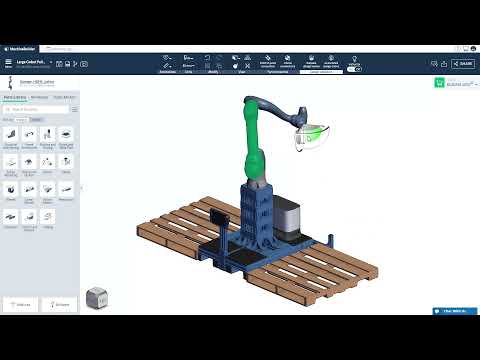Click the lightbulb insights icon
The width and height of the screenshot is (480, 360).
coord(354,60)
